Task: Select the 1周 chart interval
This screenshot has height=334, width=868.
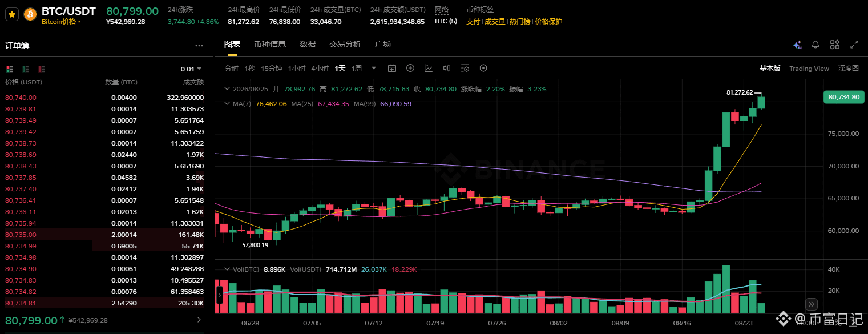Action: [x=357, y=69]
